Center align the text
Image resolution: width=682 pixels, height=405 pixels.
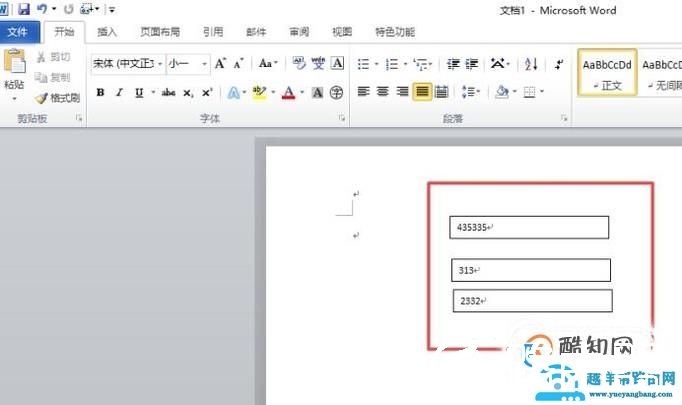coord(383,91)
